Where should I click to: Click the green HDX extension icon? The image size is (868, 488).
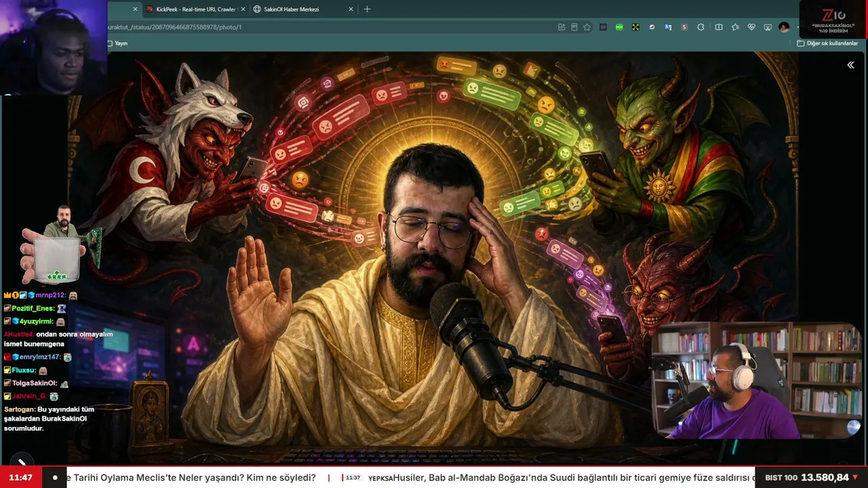(619, 27)
